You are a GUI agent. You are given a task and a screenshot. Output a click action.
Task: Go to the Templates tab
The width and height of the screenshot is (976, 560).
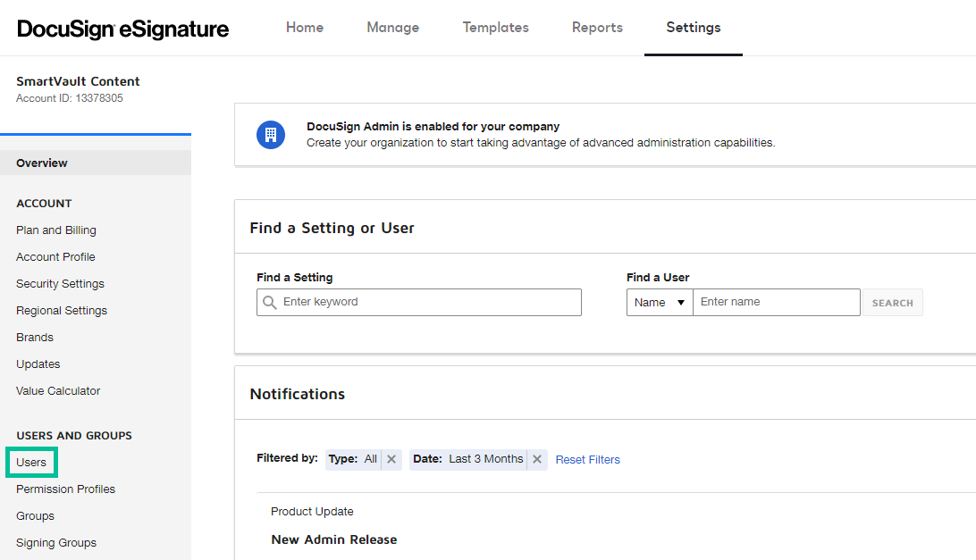495,28
